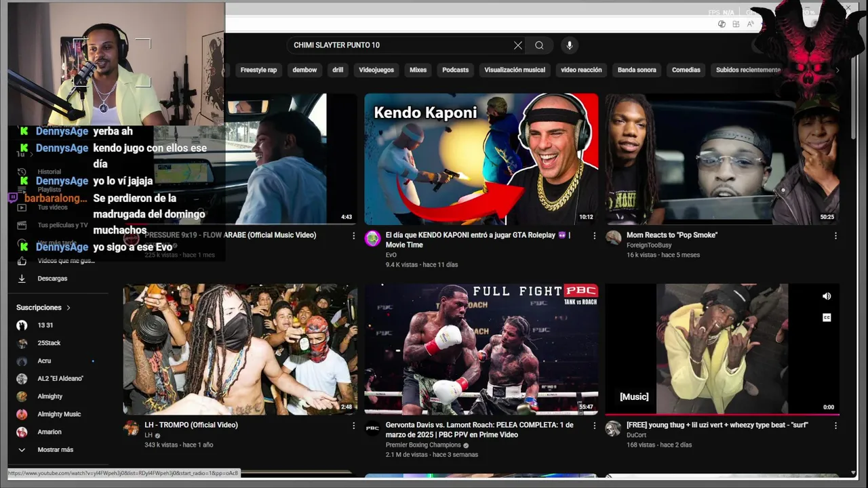Clear the YouTube search box text

[x=518, y=45]
